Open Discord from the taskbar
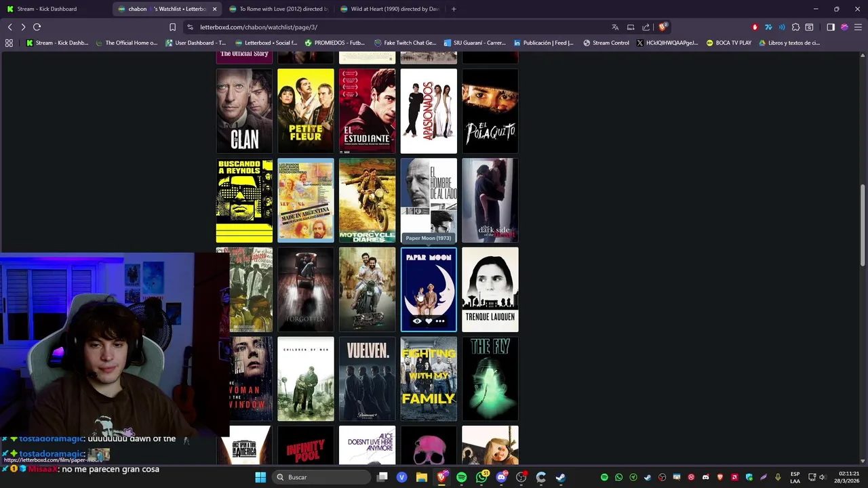 [502, 477]
